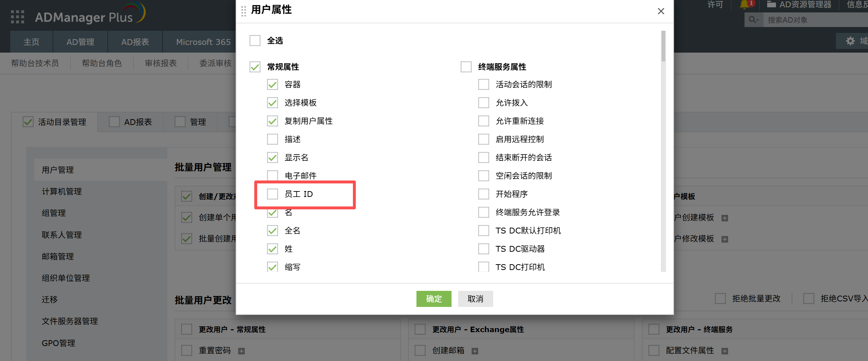Click the 取消 button
This screenshot has width=868, height=361.
pyautogui.click(x=475, y=299)
